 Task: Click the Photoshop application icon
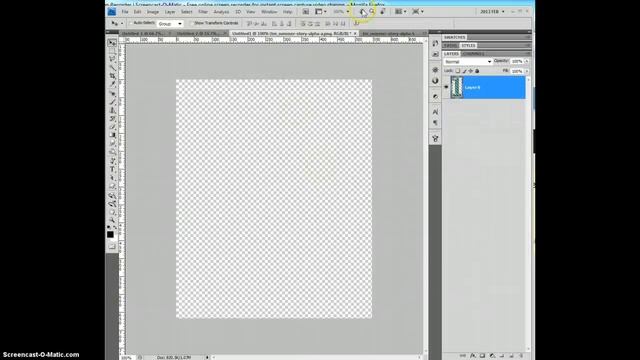click(x=112, y=12)
